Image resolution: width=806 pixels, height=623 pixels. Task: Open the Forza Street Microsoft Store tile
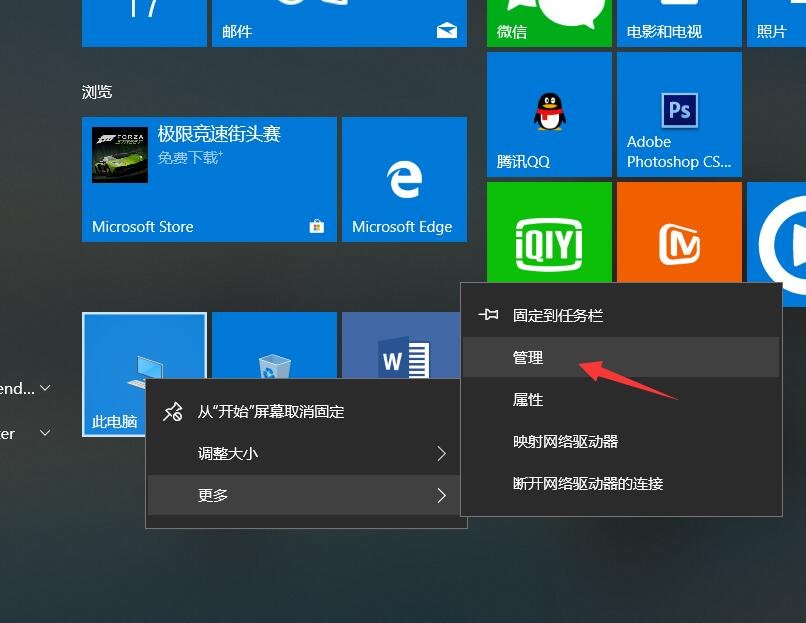[x=209, y=179]
